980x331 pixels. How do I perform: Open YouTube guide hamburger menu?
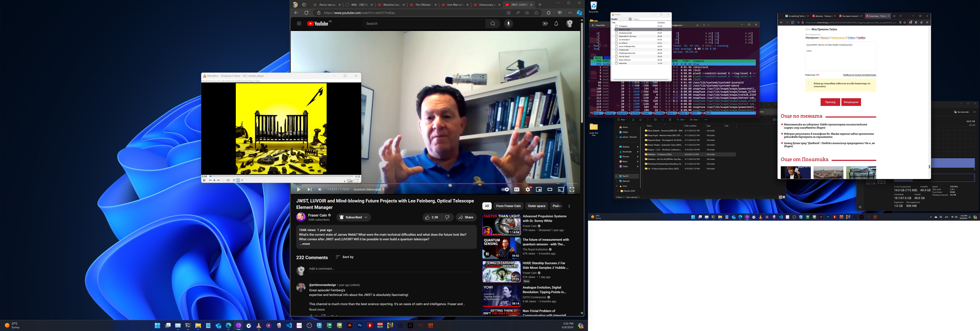click(x=299, y=24)
